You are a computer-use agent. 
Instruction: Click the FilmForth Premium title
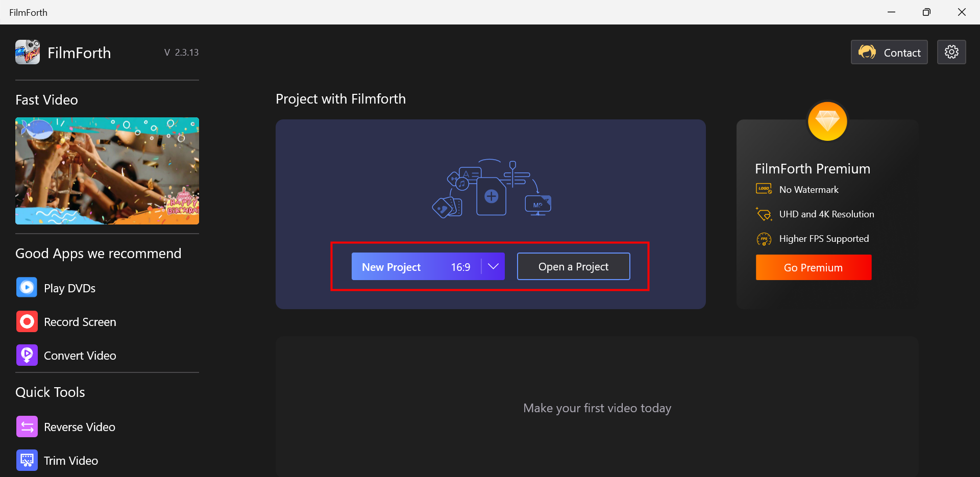pos(813,169)
